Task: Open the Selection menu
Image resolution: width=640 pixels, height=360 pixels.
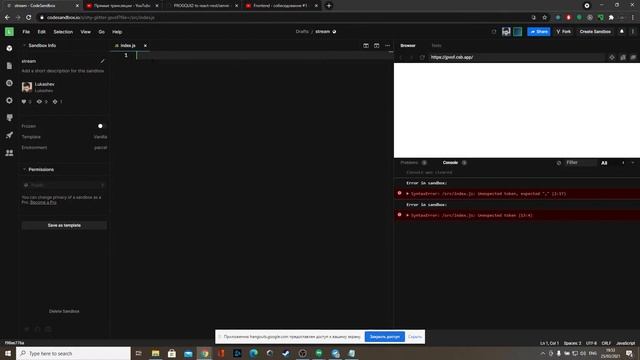Action: coord(63,32)
